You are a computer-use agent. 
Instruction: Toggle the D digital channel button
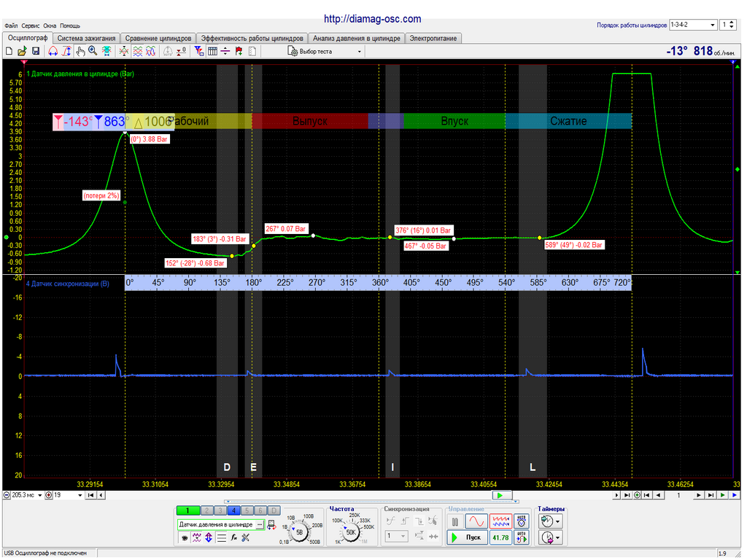pos(274,510)
